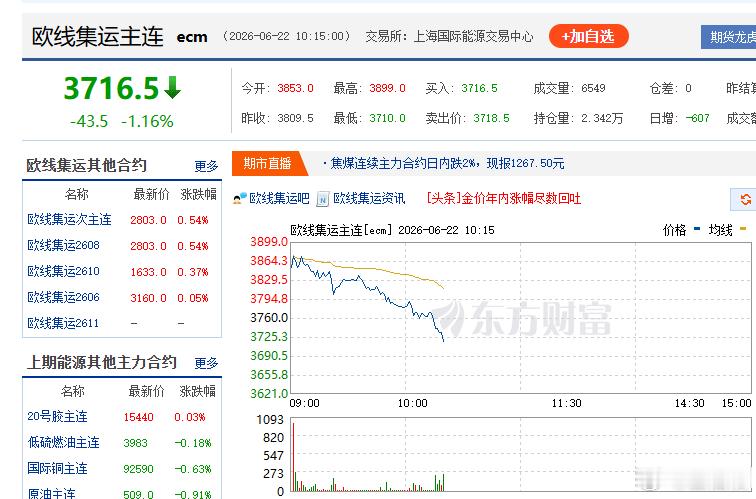The height and width of the screenshot is (499, 756).
Task: Click 3983 in the 低硫燃油主连 row
Action: (x=135, y=443)
